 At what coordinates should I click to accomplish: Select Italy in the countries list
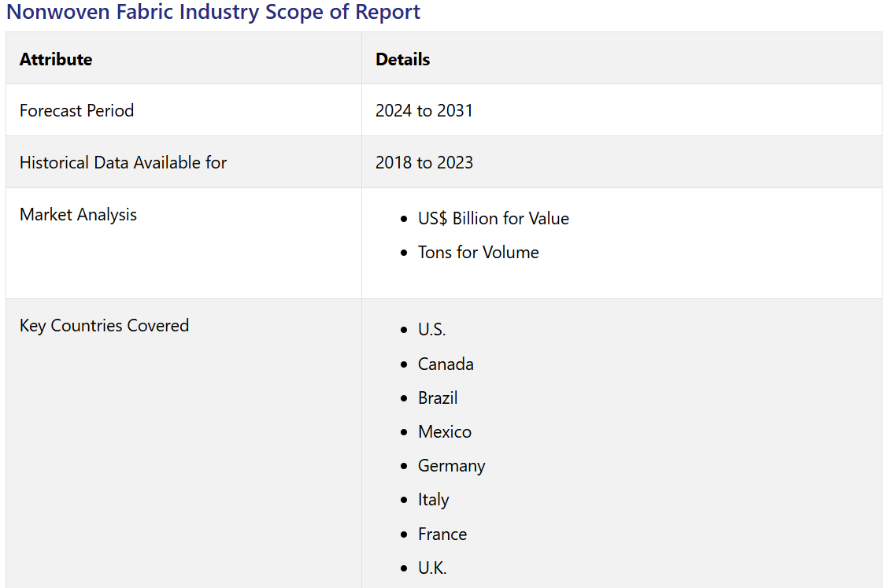[x=433, y=499]
